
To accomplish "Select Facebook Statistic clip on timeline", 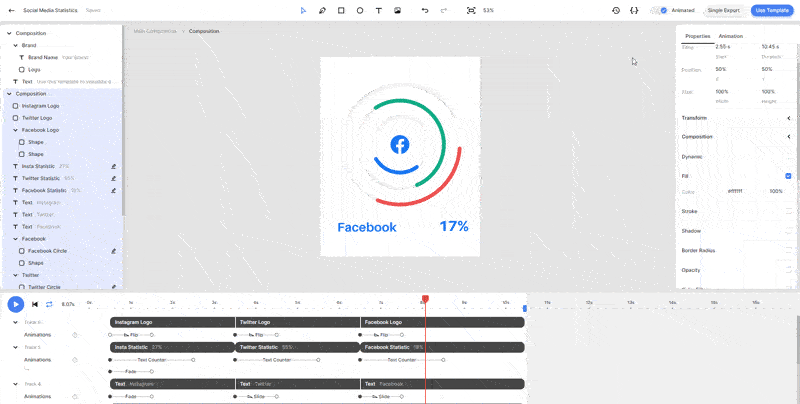I will [443, 347].
